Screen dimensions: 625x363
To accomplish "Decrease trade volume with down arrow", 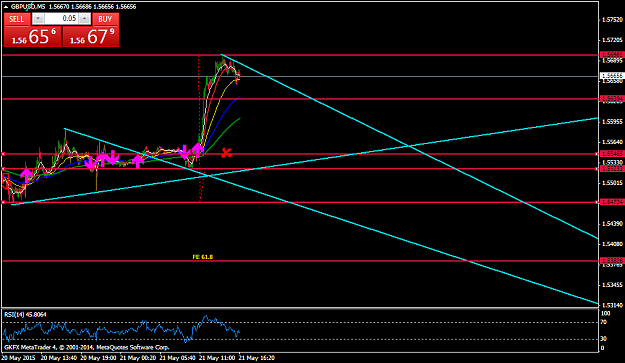I will point(38,19).
